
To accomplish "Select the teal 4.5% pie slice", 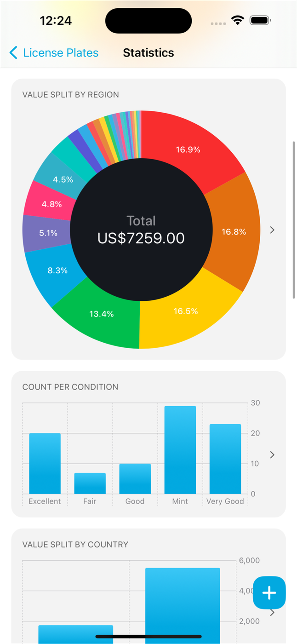I will tap(63, 179).
